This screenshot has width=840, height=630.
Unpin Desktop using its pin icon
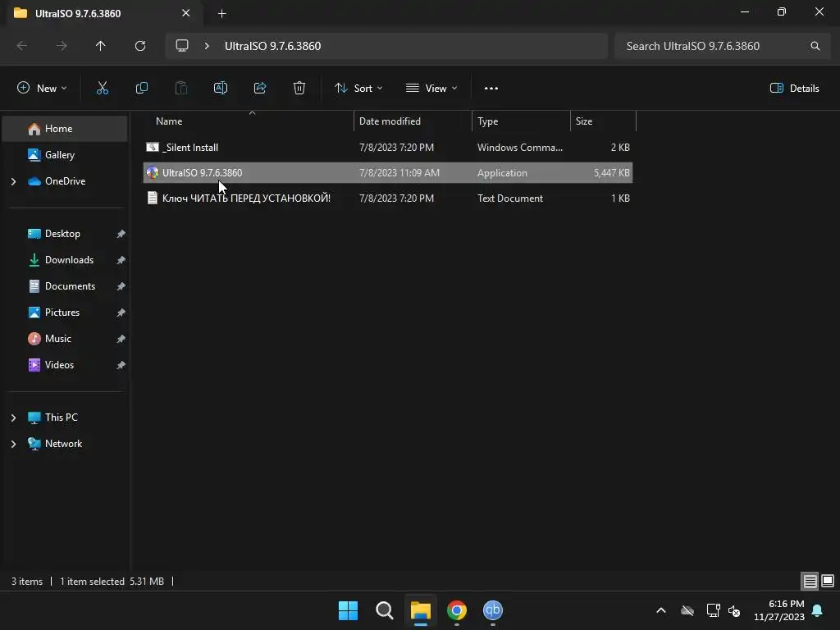pyautogui.click(x=121, y=234)
